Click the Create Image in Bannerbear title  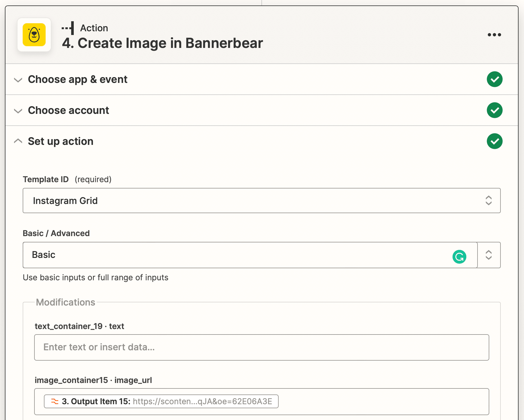click(x=163, y=43)
